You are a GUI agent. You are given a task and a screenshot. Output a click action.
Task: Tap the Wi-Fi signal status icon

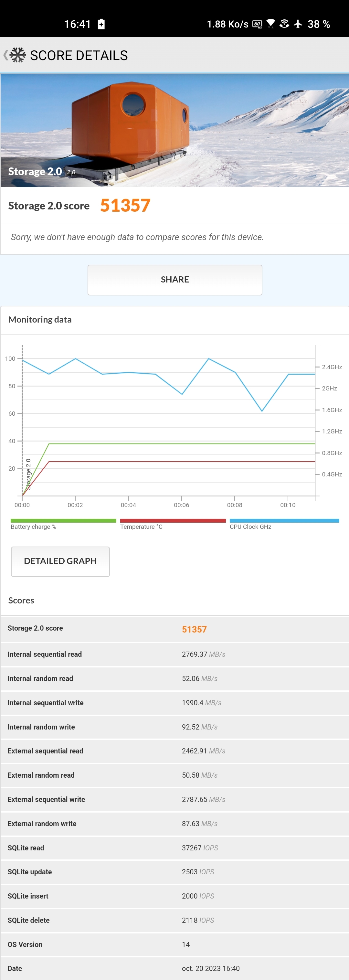pyautogui.click(x=271, y=24)
